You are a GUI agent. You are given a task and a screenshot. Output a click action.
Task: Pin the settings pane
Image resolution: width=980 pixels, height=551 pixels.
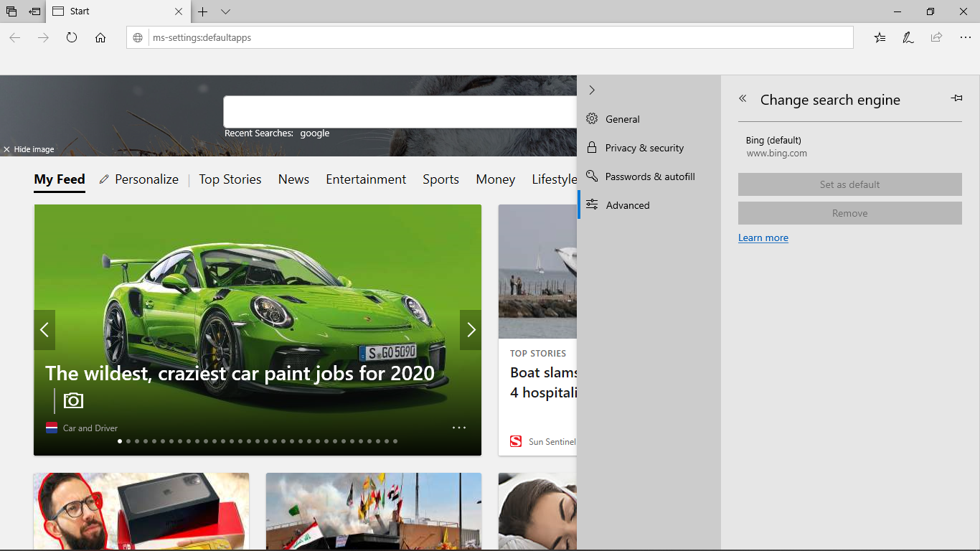956,98
